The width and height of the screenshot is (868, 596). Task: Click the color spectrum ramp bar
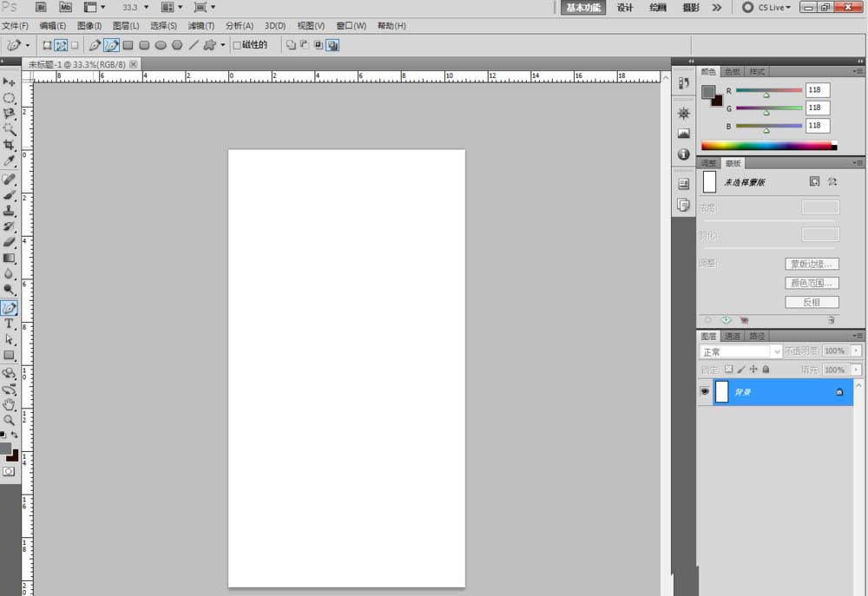coord(769,146)
